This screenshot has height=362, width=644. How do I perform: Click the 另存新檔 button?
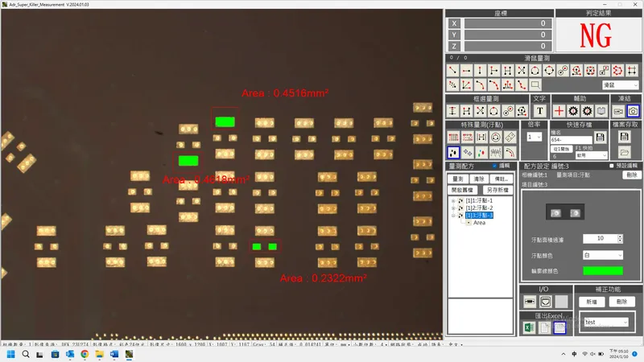(501, 189)
